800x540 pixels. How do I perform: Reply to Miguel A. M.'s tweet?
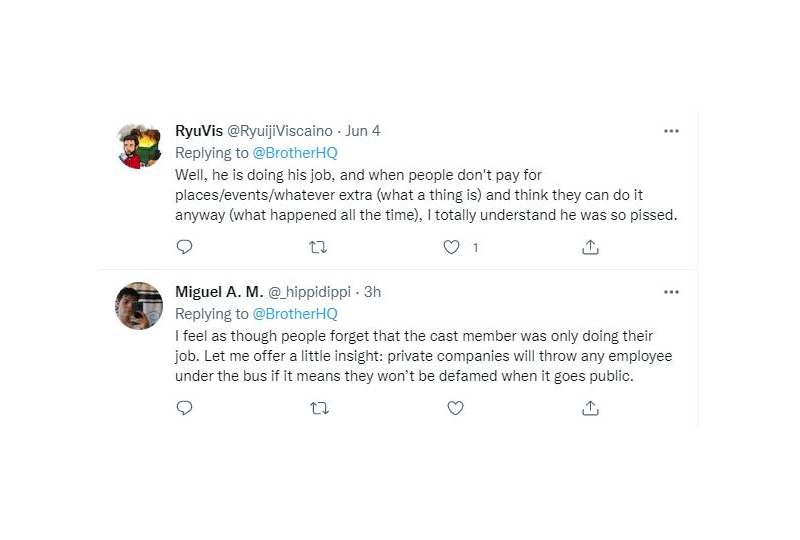pyautogui.click(x=184, y=408)
